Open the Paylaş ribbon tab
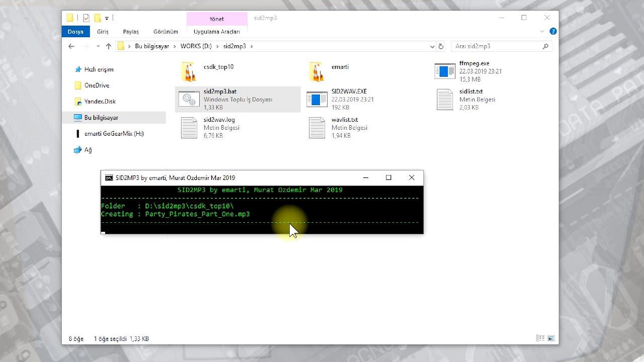The width and height of the screenshot is (644, 362). (x=131, y=31)
